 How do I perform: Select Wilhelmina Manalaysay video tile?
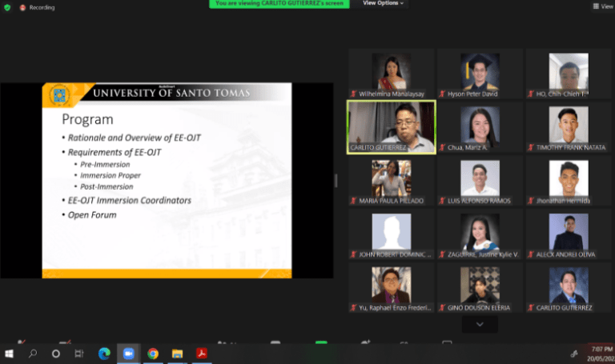[392, 74]
